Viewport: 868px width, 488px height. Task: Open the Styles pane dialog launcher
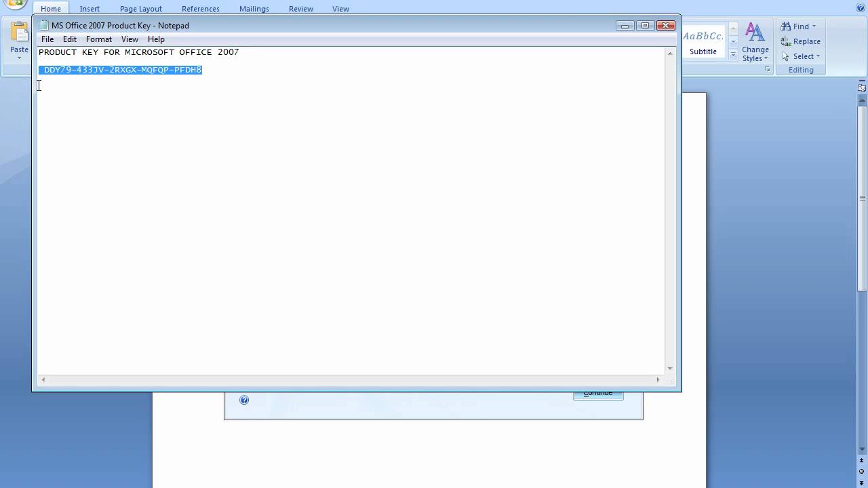pos(768,70)
